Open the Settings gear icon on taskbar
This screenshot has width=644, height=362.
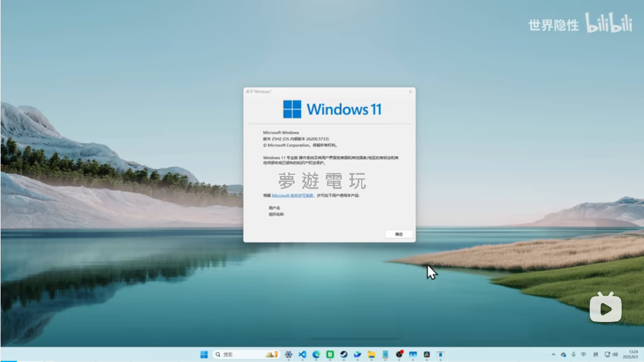(288, 354)
